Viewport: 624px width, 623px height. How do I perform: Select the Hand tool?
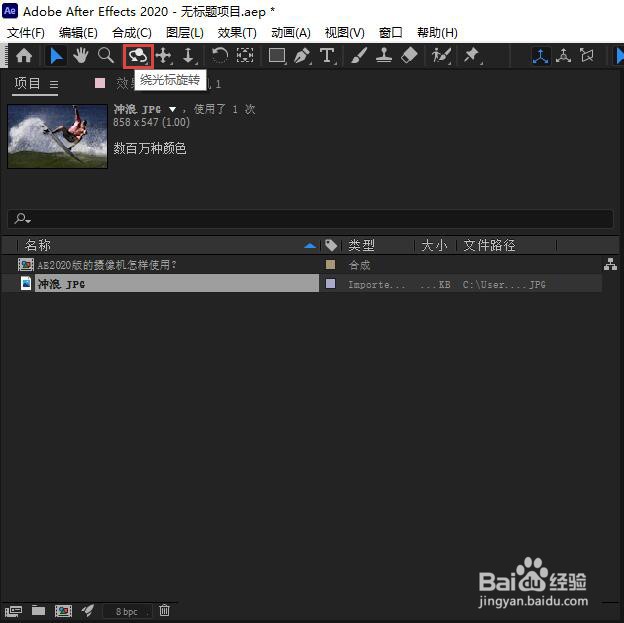tap(81, 56)
